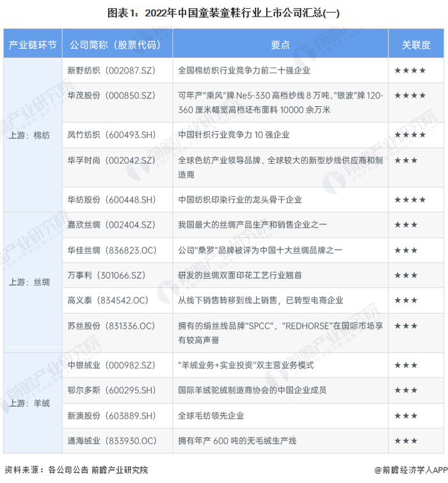Select text 国际羊绒驼绒制造商协会的中国企业成员
The width and height of the screenshot is (448, 483).
(x=252, y=390)
